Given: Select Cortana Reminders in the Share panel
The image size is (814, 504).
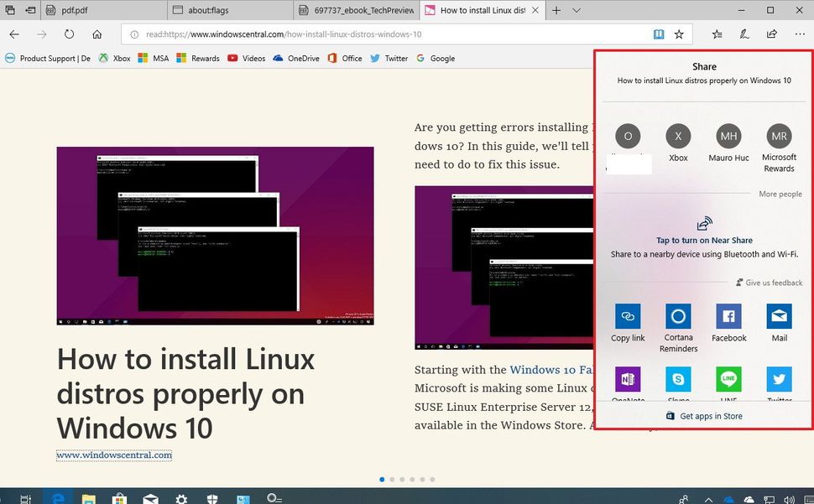Looking at the screenshot, I should coord(678,317).
